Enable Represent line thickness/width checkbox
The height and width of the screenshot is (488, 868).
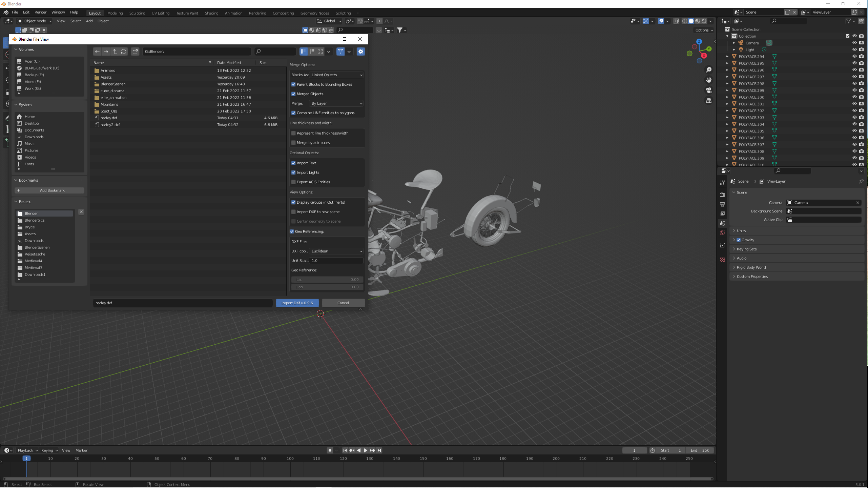(293, 133)
